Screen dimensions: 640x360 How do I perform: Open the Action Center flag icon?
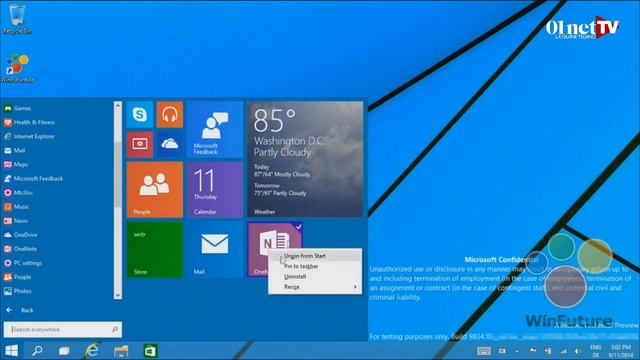(x=533, y=351)
